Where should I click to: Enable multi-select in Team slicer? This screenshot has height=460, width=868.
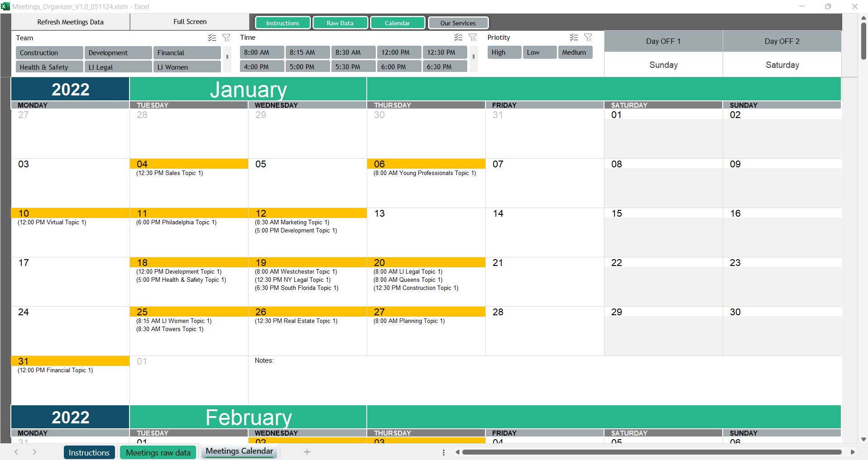tap(212, 38)
